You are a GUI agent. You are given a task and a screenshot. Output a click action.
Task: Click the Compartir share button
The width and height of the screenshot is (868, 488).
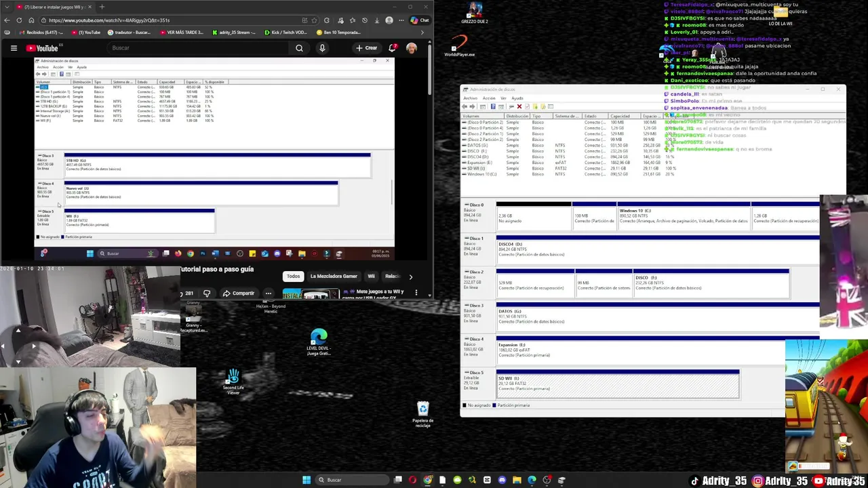[x=239, y=293]
